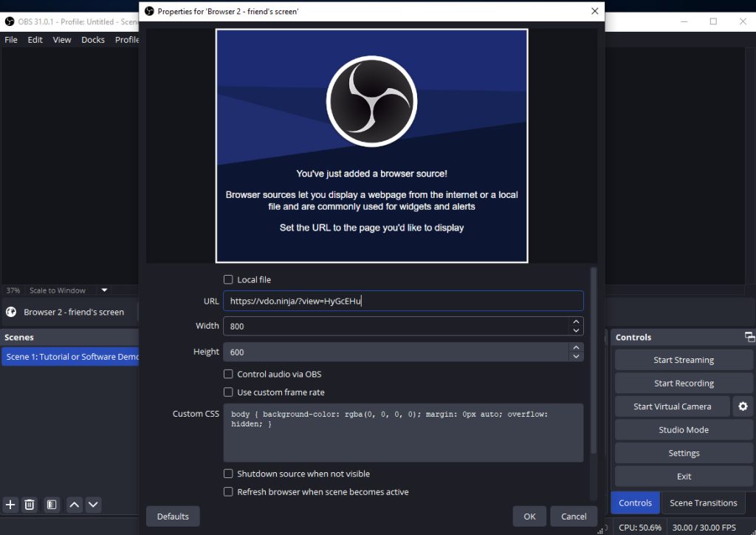
Task: Increase Height value with up arrow
Action: coord(576,347)
